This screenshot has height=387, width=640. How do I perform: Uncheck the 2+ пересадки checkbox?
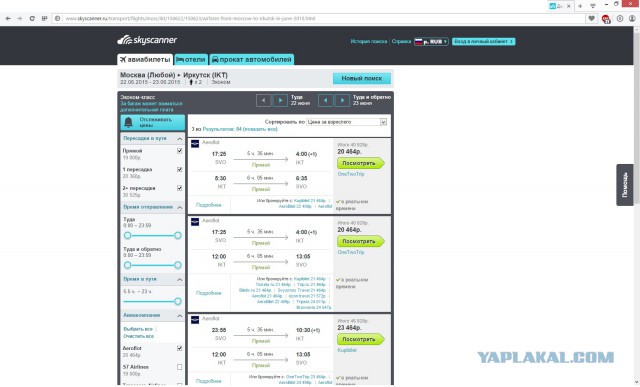click(x=180, y=188)
